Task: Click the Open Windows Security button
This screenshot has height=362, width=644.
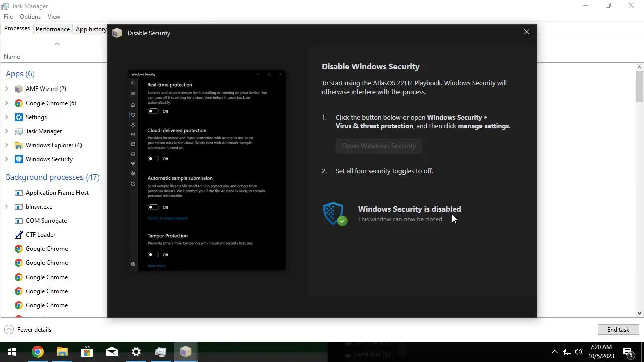Action: tap(379, 146)
